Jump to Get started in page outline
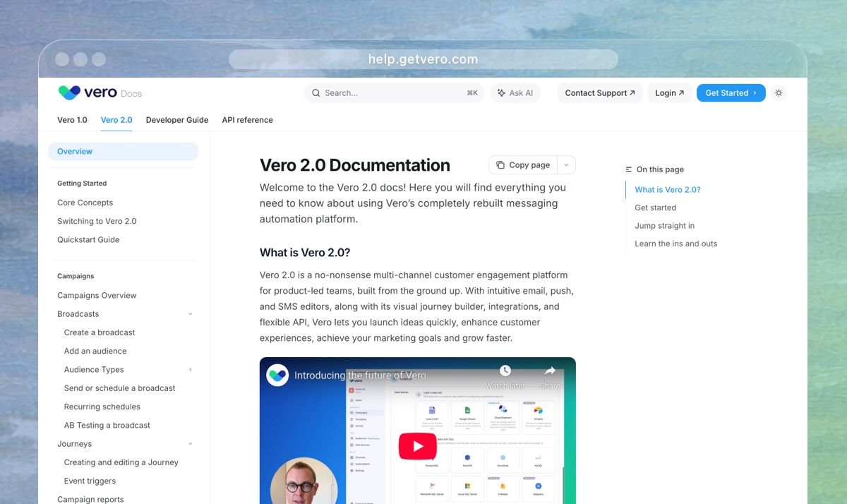 655,208
